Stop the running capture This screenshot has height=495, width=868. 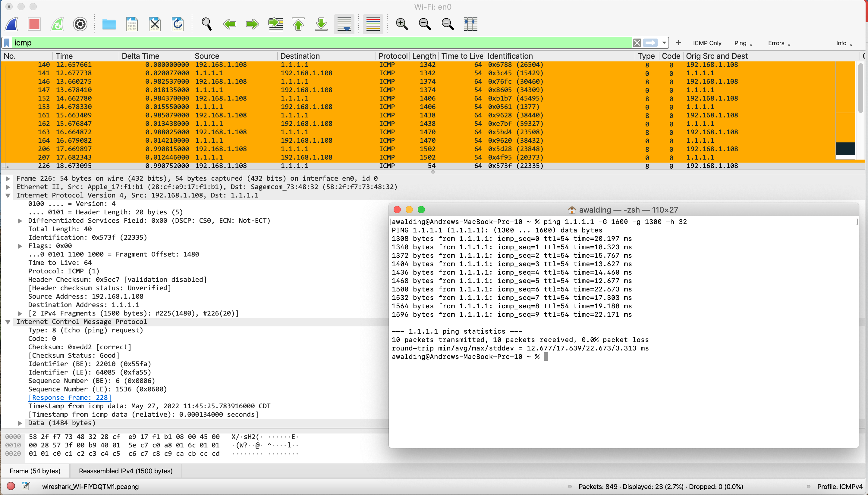click(34, 24)
